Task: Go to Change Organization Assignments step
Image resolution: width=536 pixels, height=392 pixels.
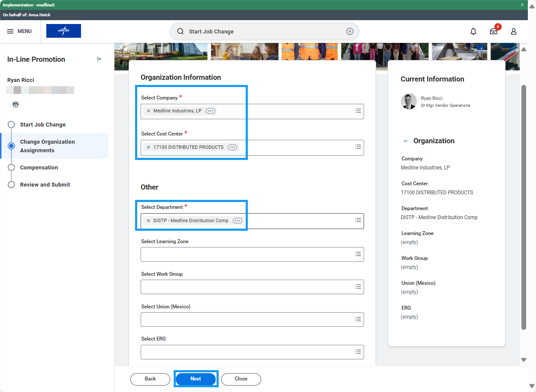Action: click(x=47, y=146)
